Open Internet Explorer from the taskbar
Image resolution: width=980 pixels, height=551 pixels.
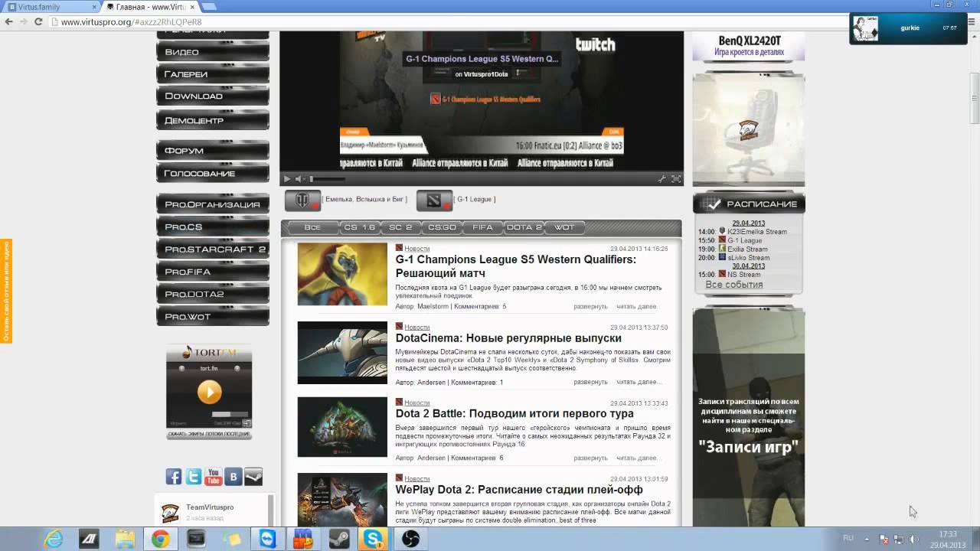tap(54, 539)
